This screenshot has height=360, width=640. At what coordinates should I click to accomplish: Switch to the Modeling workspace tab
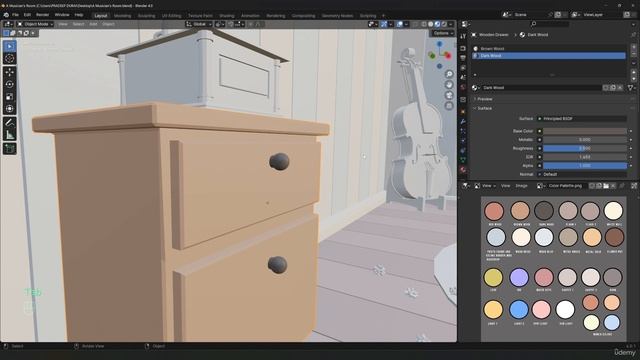(122, 16)
